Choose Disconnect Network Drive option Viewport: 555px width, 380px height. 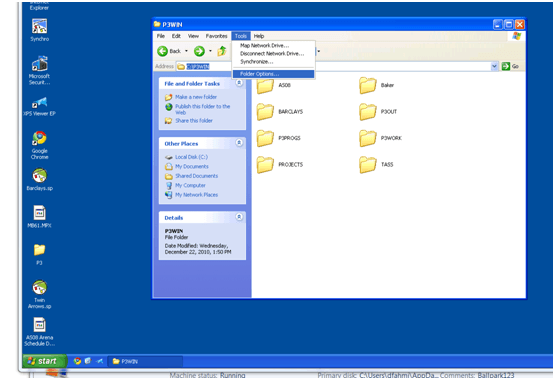(273, 54)
